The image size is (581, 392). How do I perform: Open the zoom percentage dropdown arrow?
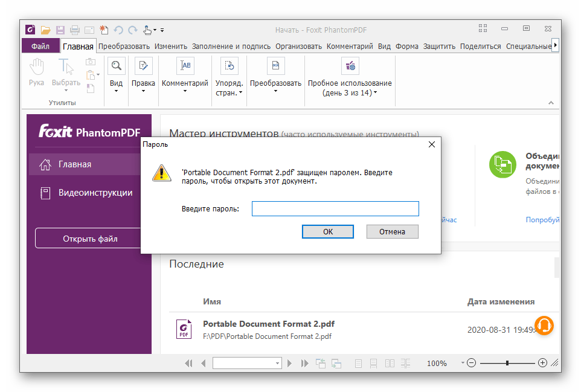point(463,363)
